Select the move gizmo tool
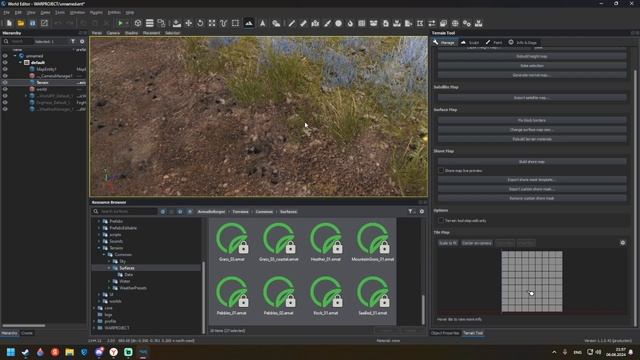Screen dimensions: 640x360 (x=188, y=23)
